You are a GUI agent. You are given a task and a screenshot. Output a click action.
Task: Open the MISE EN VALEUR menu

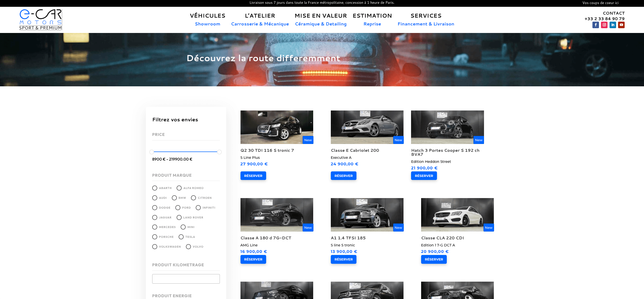point(320,15)
